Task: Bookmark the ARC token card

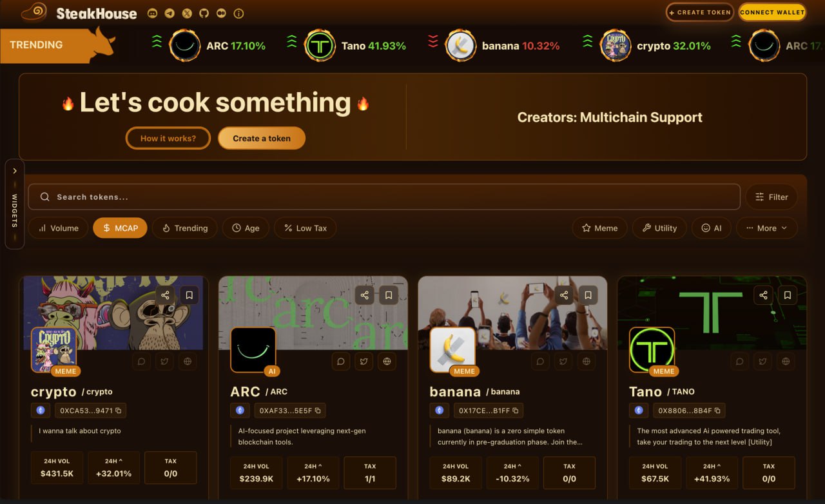Action: [389, 295]
